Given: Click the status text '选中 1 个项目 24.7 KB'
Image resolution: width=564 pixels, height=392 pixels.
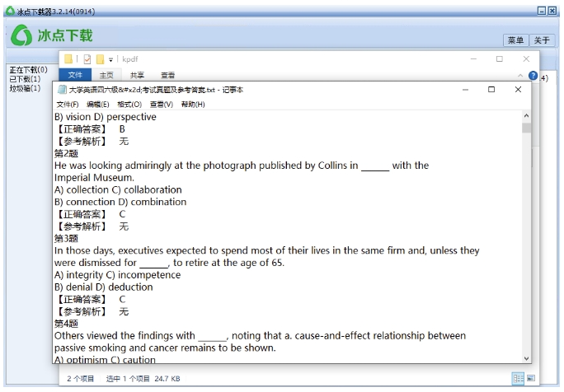Looking at the screenshot, I should point(143,378).
